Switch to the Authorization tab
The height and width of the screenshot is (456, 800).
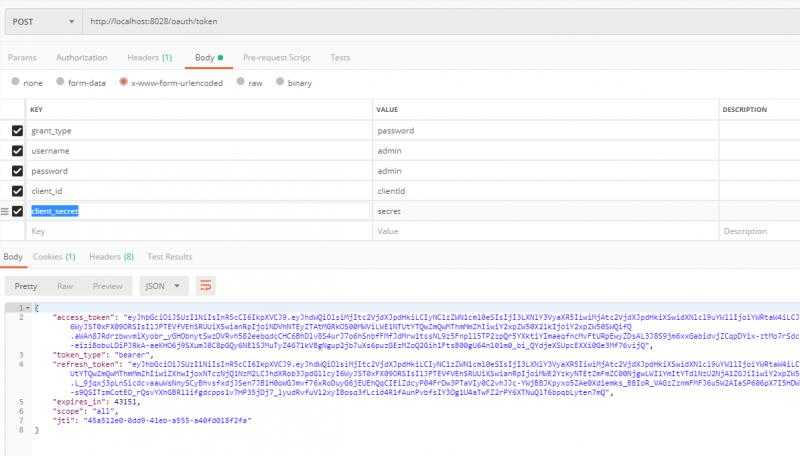pos(82,58)
